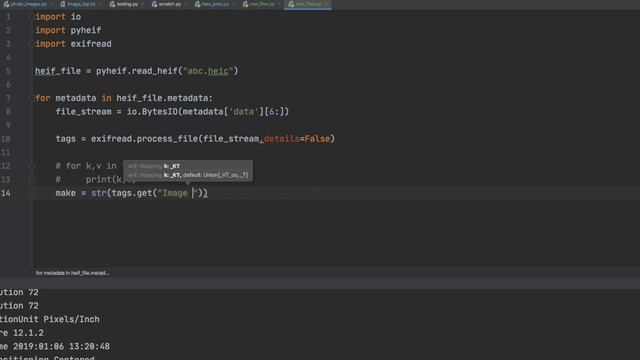
Task: Click the 'import pyheif' statement
Action: (x=68, y=30)
